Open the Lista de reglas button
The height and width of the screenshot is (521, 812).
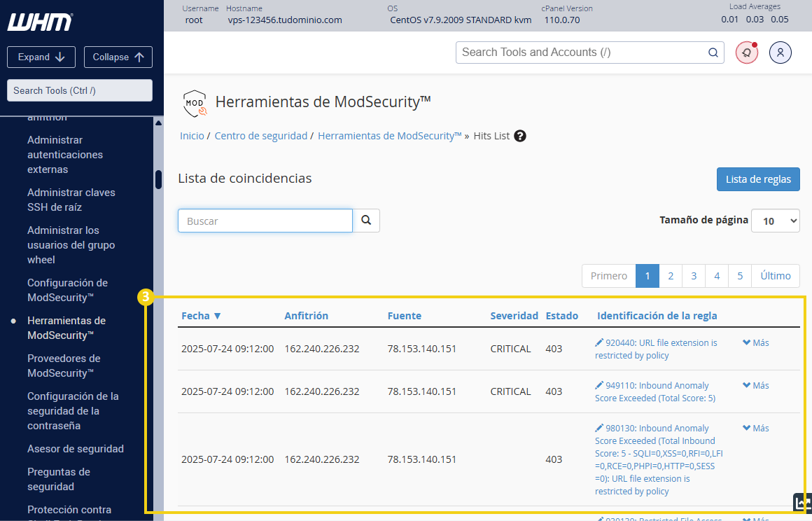(758, 179)
